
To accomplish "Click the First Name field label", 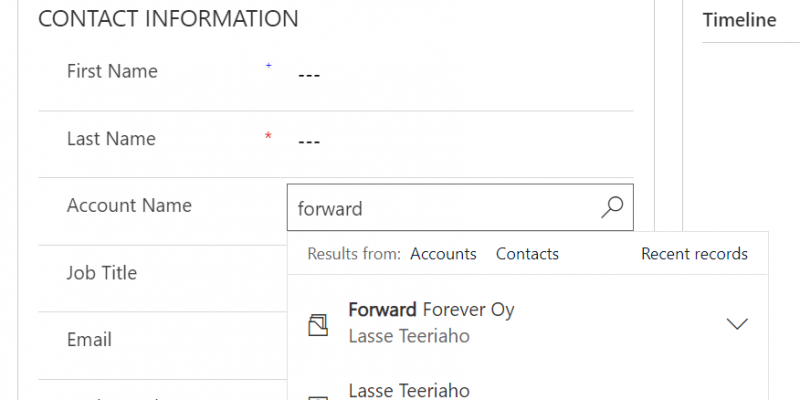I will 112,71.
